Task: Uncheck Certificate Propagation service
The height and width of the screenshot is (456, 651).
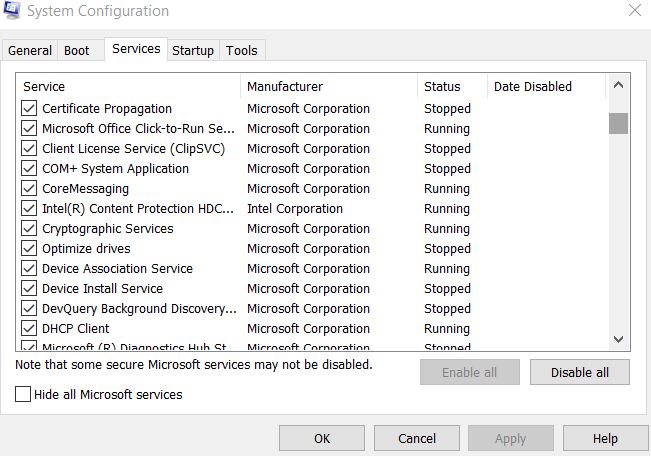Action: 29,108
